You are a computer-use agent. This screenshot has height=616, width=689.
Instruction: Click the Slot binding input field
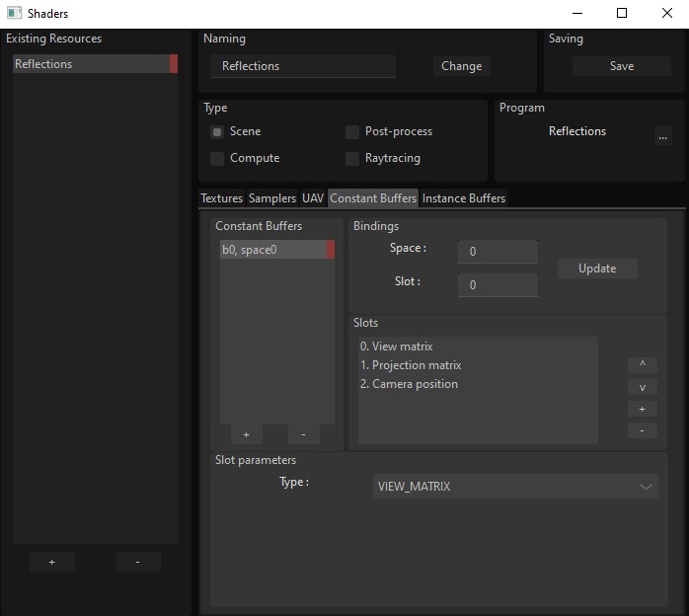498,285
